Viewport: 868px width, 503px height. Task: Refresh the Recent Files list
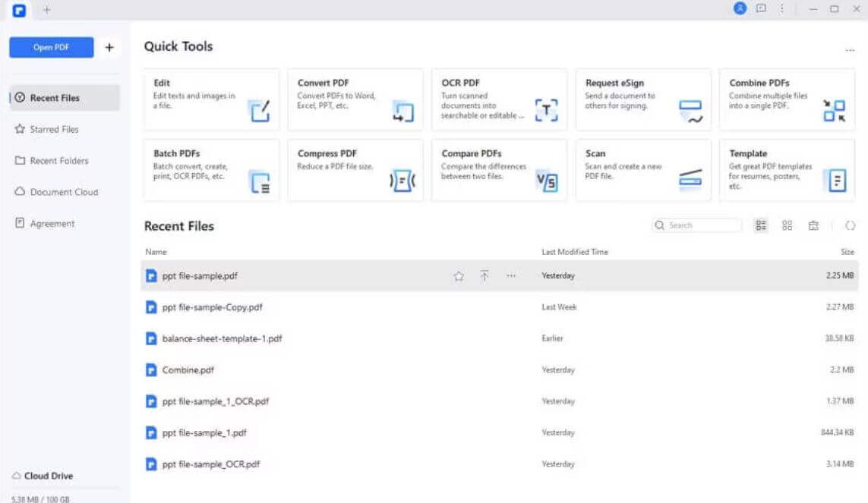point(850,225)
